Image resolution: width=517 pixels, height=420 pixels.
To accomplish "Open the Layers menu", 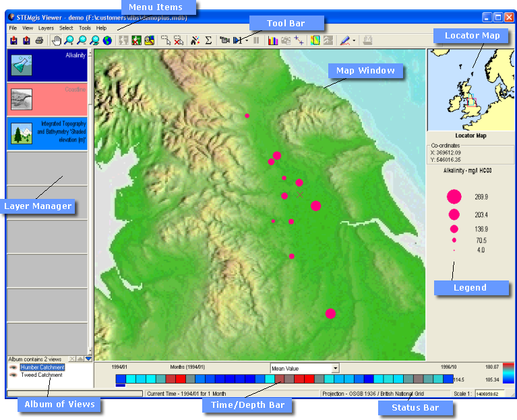I will (46, 28).
